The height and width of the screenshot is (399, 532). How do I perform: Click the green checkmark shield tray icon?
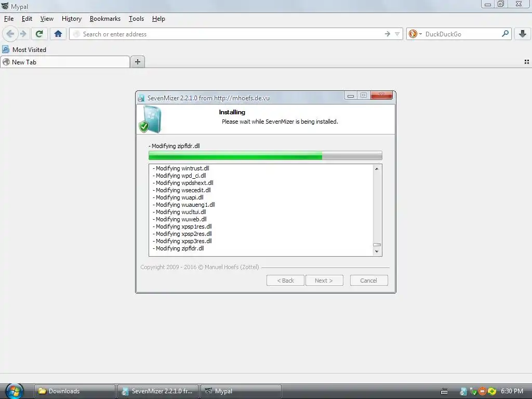coord(473,392)
